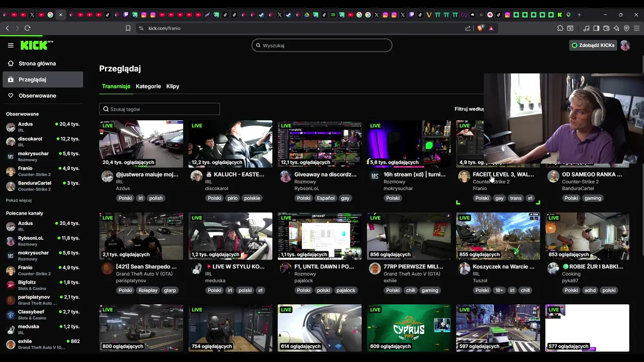Image resolution: width=644 pixels, height=362 pixels.
Task: Go to Strona główna in sidebar
Action: (x=43, y=63)
